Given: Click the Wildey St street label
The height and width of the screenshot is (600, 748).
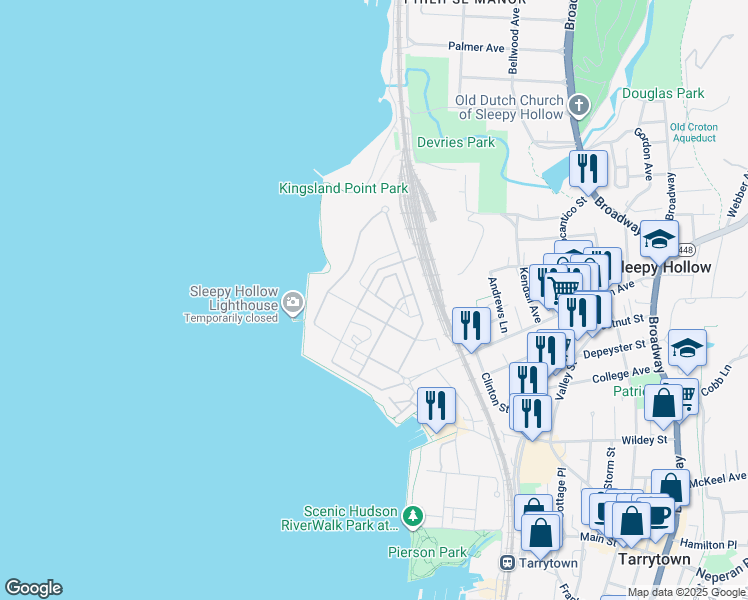Looking at the screenshot, I should pos(644,440).
